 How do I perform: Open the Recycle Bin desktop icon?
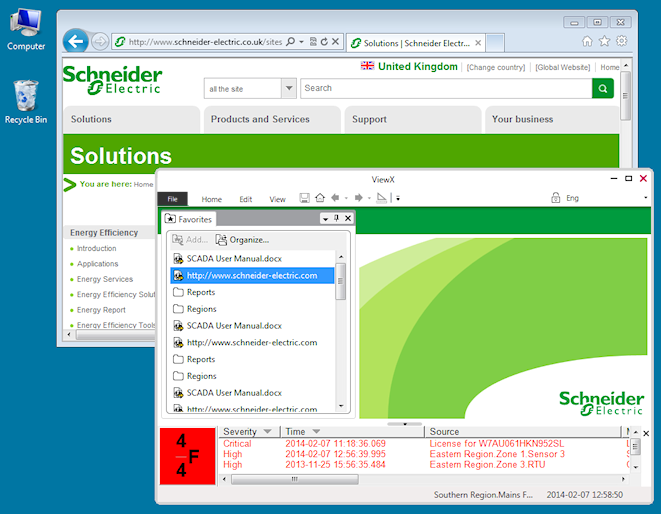pyautogui.click(x=25, y=101)
